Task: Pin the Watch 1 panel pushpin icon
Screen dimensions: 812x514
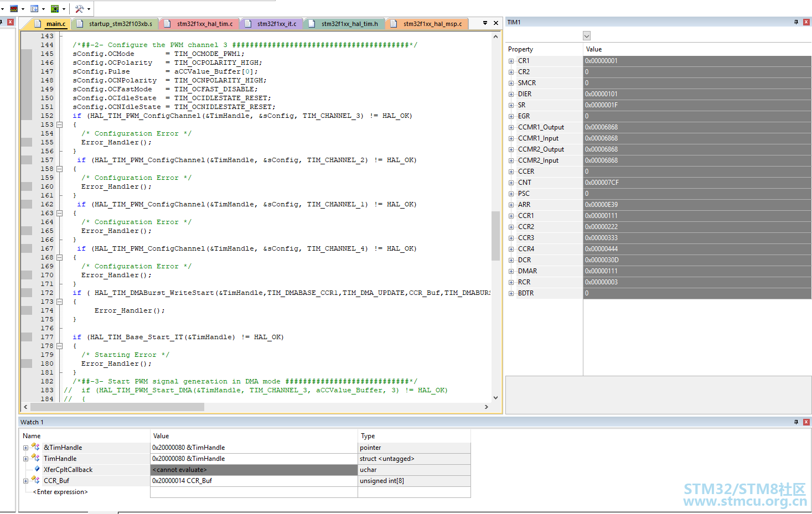Action: tap(796, 422)
